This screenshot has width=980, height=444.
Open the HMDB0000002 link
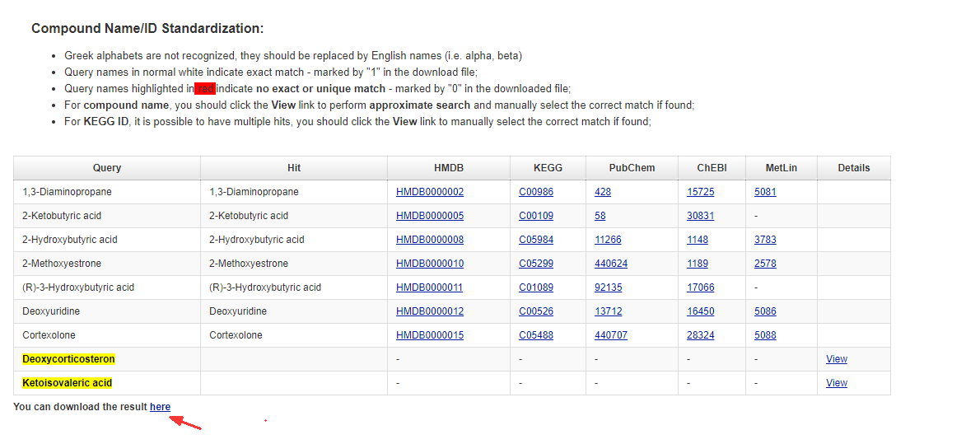(x=429, y=192)
